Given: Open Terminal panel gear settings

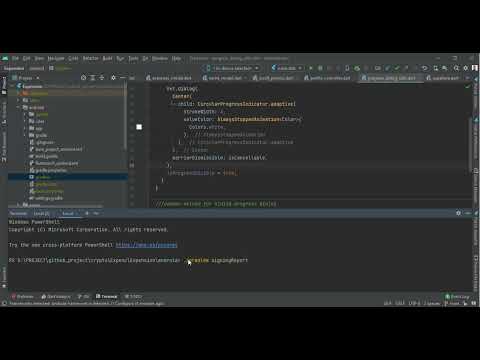Looking at the screenshot, I should 458,213.
